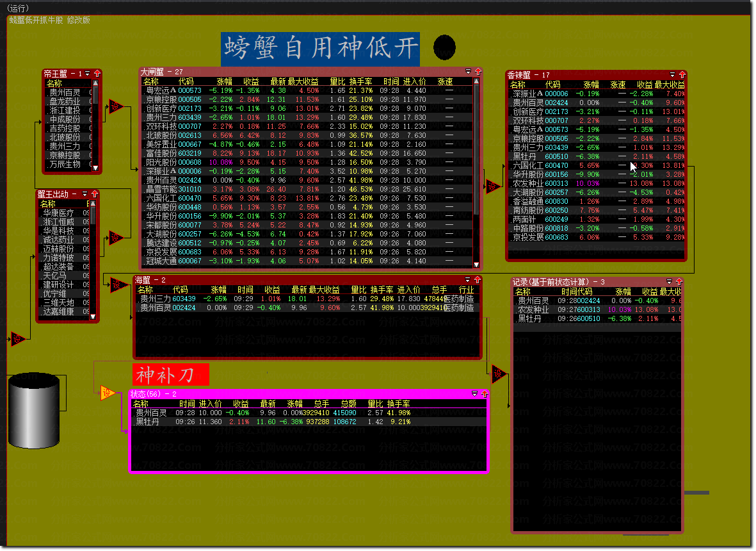Click the red 设 triangle next to 帝王蟹 panel
Image resolution: width=756 pixels, height=551 pixels.
(x=116, y=106)
